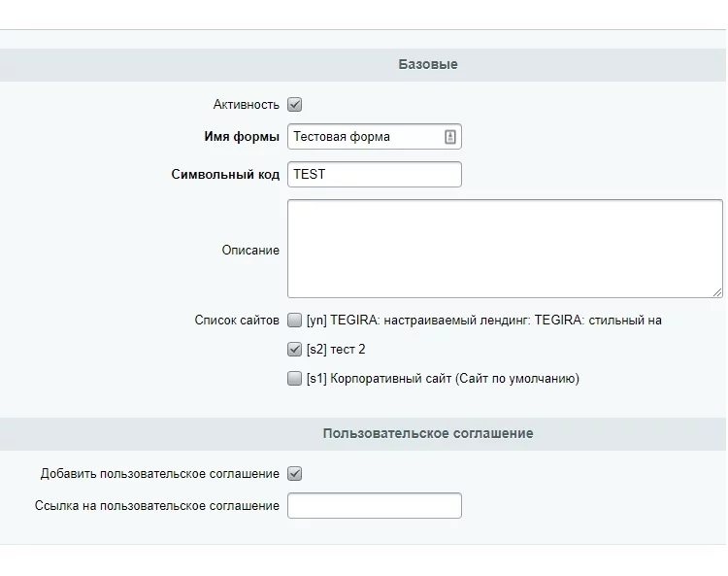
Task: Click inside the Описание text area
Action: coord(505,249)
